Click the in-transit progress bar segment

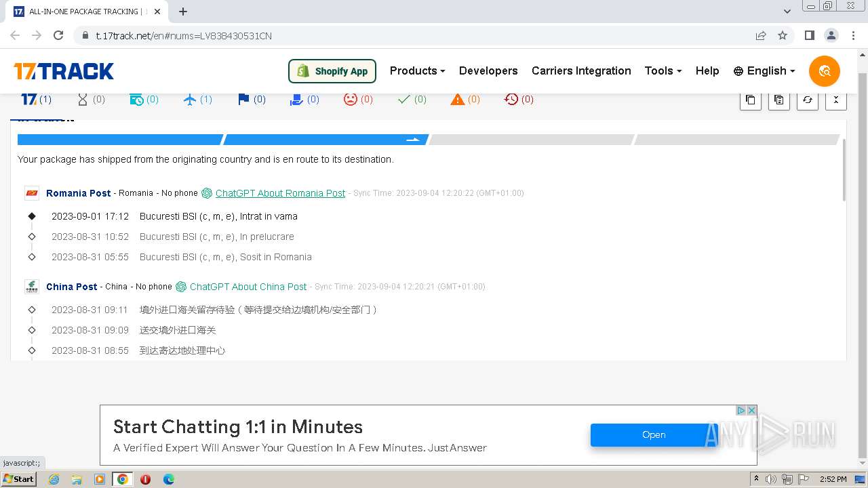click(325, 140)
